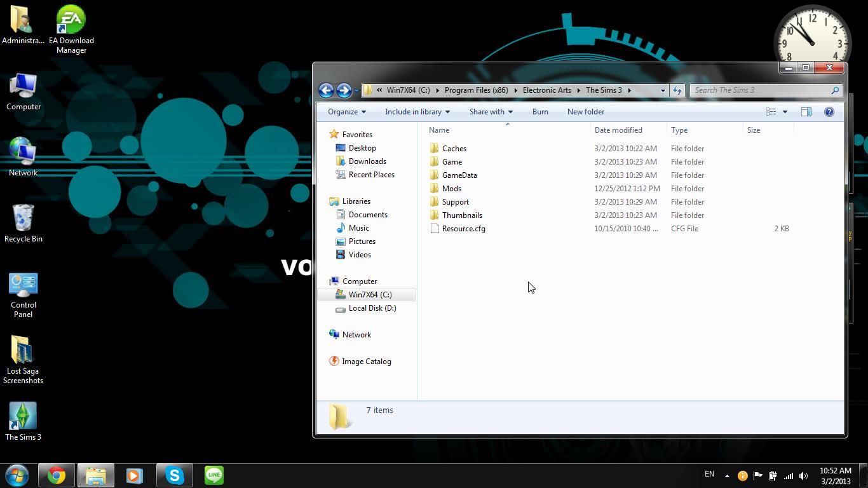
Task: Open the Share with dropdown
Action: coord(491,112)
